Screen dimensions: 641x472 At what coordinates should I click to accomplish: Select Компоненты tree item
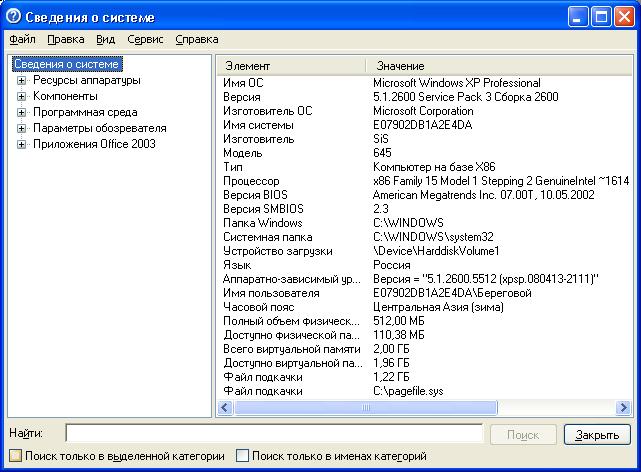[65, 96]
